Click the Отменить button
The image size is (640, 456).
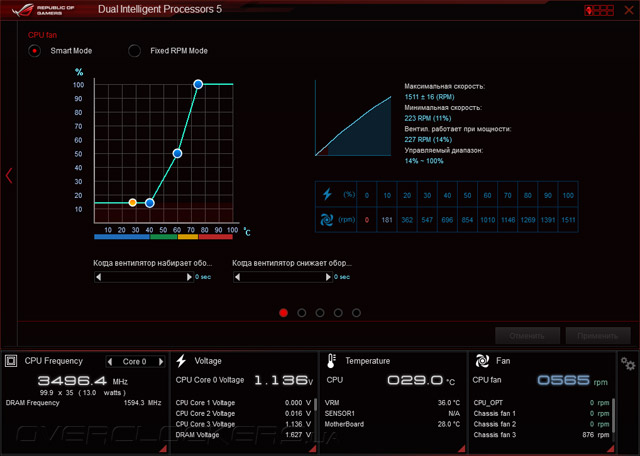click(527, 336)
